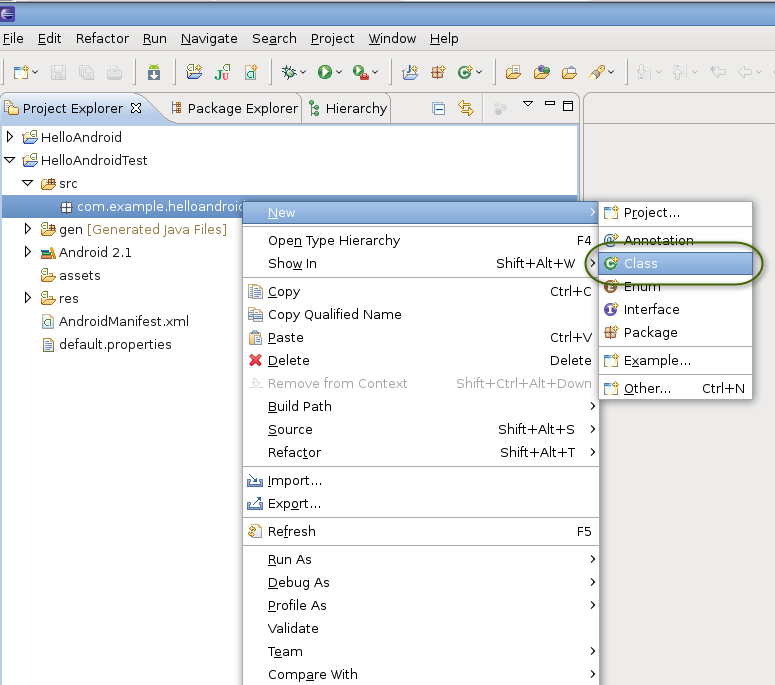Open the Refactor menu in menu bar
This screenshot has height=685, width=775.
(x=102, y=38)
